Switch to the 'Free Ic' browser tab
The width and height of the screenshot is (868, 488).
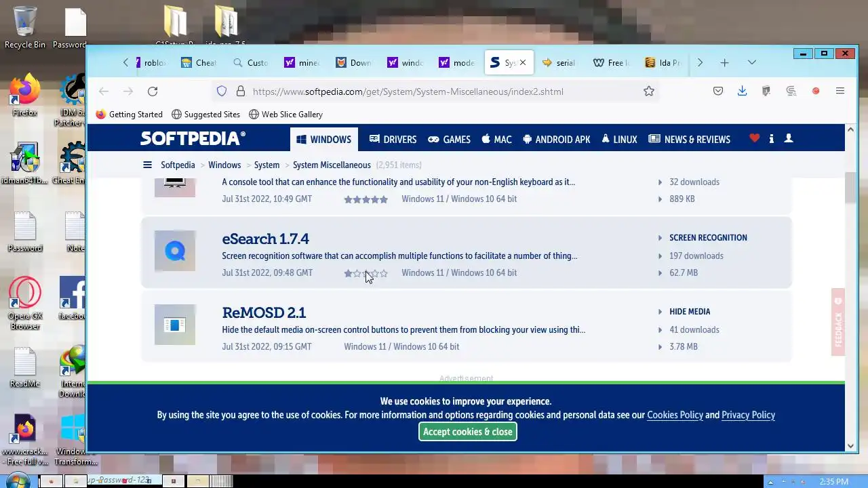click(612, 63)
